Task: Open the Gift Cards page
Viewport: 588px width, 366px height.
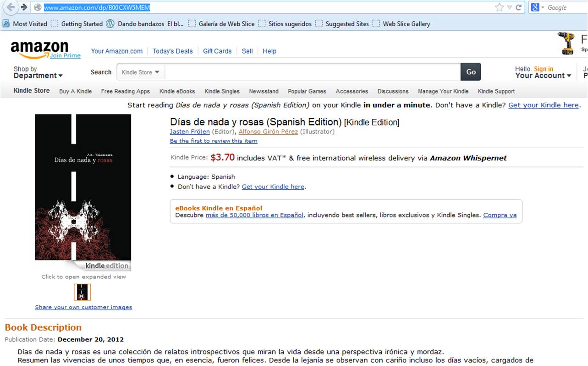Action: [x=217, y=51]
